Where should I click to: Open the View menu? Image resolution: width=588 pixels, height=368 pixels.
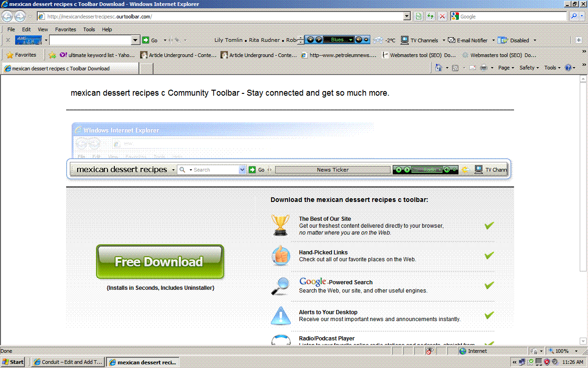(43, 29)
